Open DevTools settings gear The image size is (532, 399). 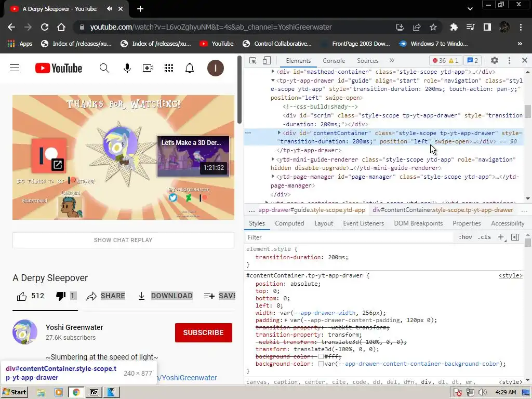[x=495, y=60]
